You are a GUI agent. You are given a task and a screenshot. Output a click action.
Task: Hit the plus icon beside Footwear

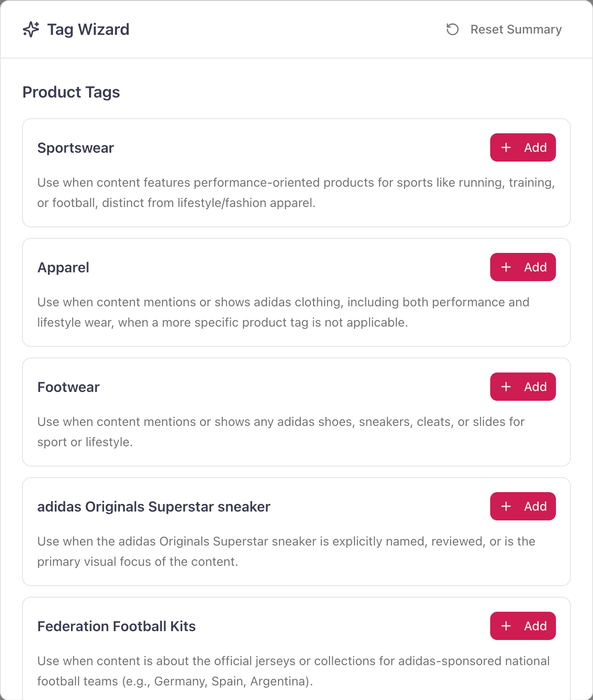(506, 387)
